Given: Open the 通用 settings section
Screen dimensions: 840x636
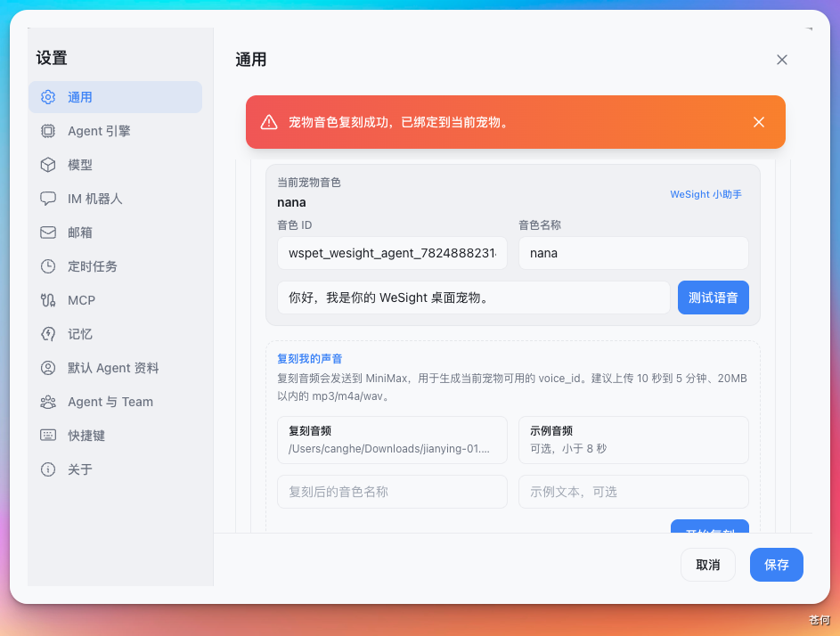Looking at the screenshot, I should (x=115, y=97).
